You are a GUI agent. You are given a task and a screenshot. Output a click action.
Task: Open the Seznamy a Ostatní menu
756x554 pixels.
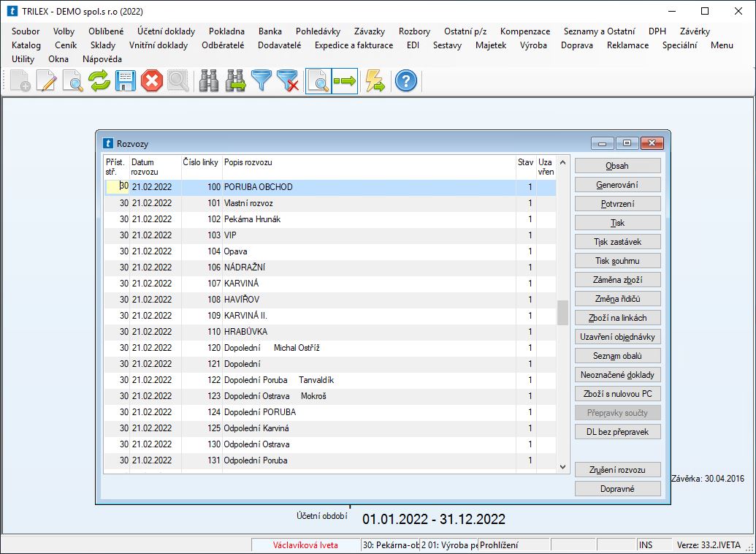pos(599,31)
